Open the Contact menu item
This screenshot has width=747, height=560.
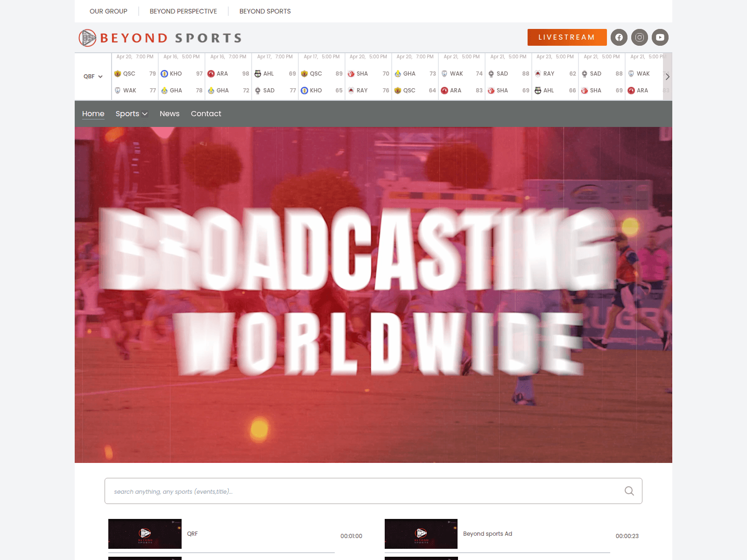(206, 113)
